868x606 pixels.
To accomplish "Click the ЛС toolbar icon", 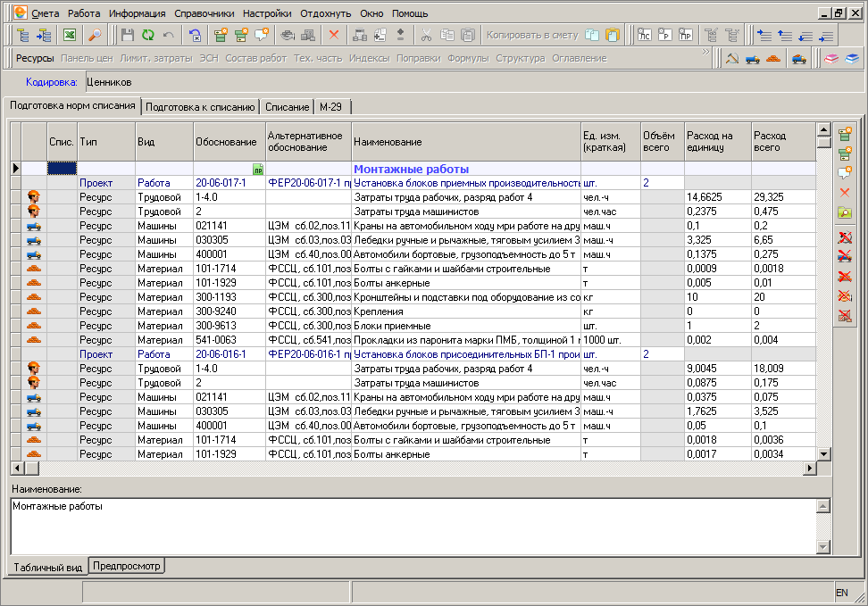I will click(x=644, y=36).
